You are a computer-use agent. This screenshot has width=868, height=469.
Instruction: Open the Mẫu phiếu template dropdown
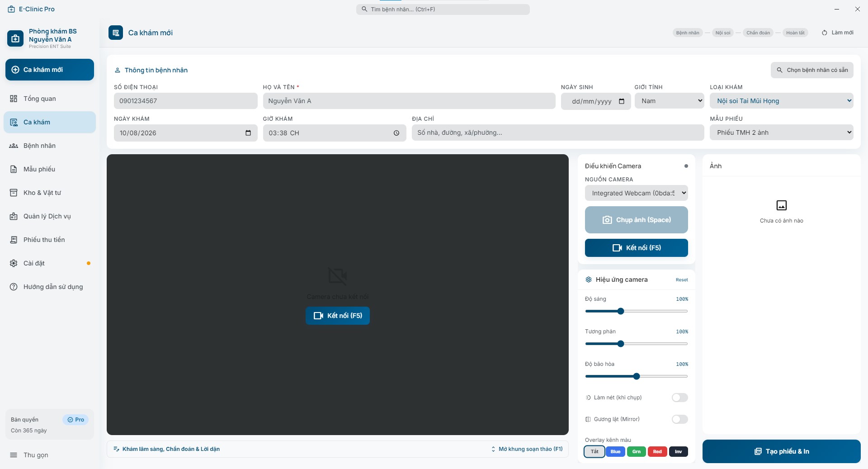coord(782,133)
